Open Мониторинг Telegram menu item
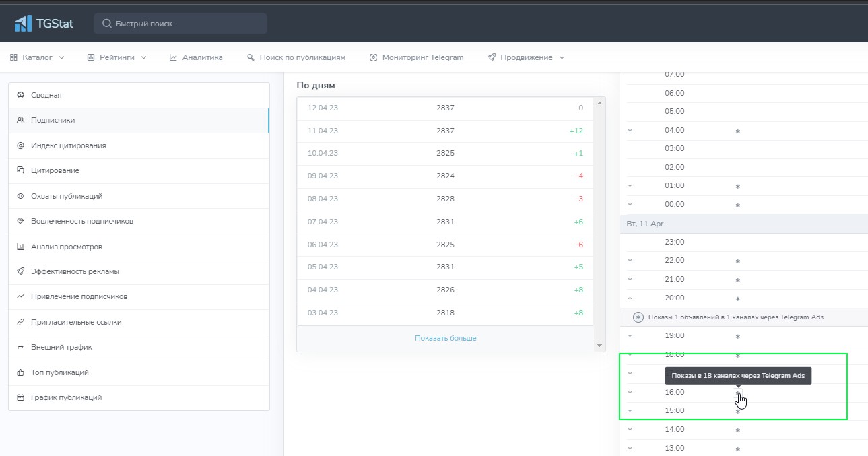This screenshot has height=456, width=868. [417, 57]
